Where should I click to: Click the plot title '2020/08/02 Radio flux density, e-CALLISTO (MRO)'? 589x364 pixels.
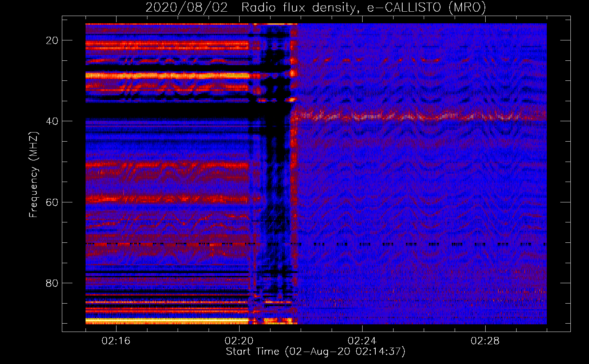(316, 8)
